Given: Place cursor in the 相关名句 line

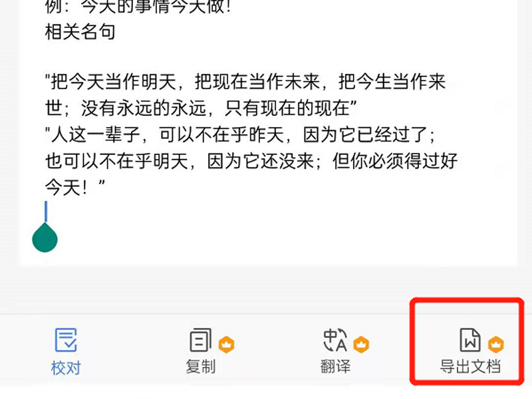Looking at the screenshot, I should 80,32.
